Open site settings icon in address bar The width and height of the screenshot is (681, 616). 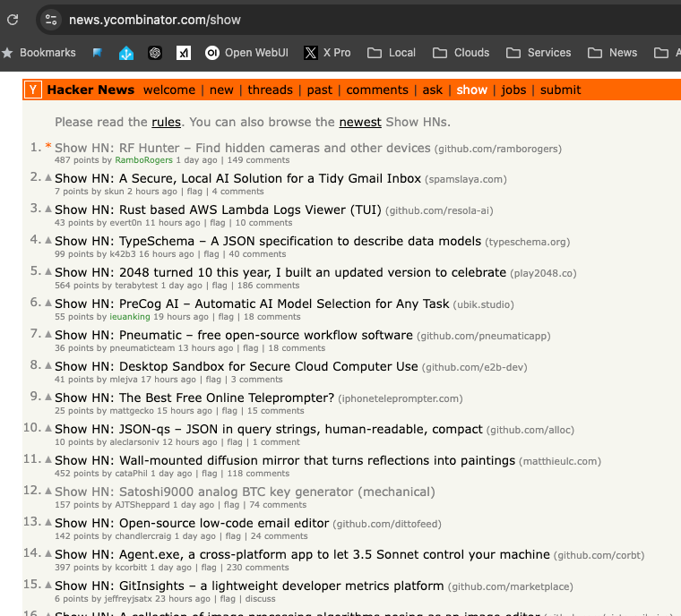click(51, 20)
